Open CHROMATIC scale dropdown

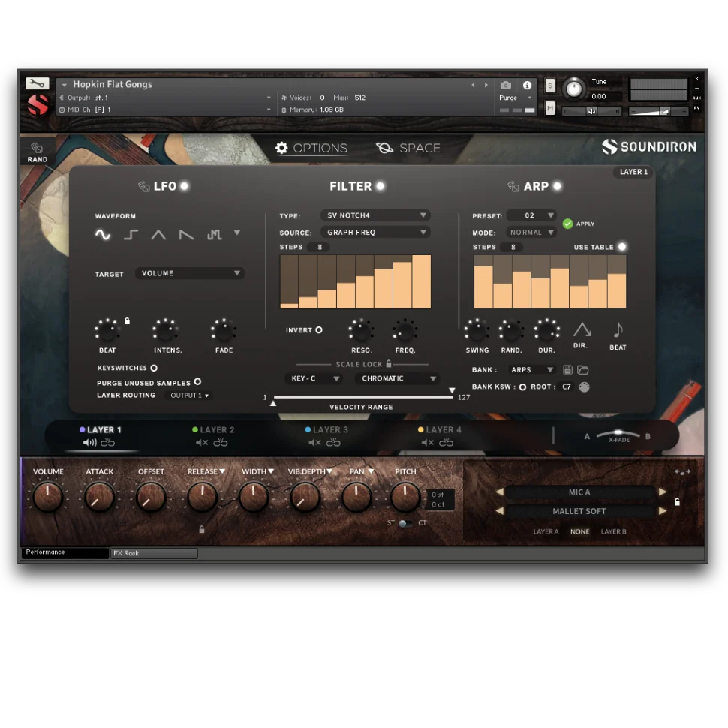(x=397, y=378)
